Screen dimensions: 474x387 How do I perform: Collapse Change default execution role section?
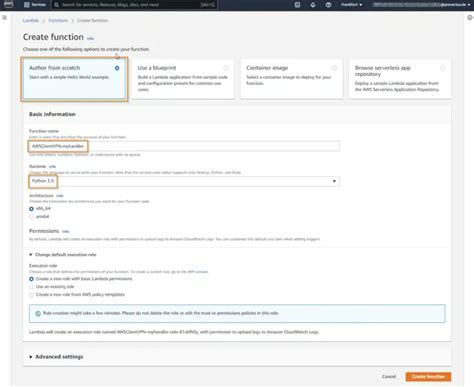click(x=63, y=255)
